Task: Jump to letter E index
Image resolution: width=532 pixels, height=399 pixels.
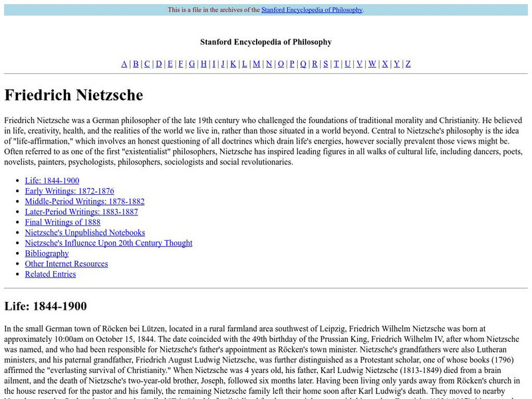Action: tap(170, 64)
